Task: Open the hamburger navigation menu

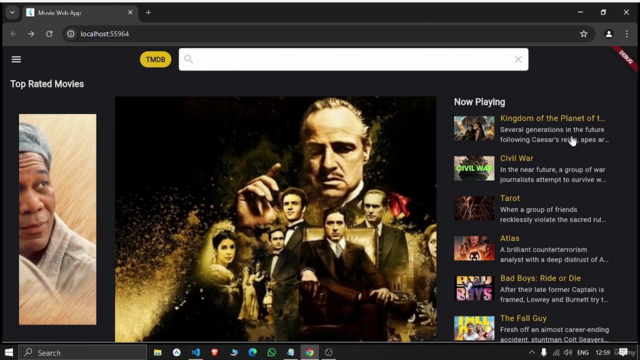Action: 16,60
